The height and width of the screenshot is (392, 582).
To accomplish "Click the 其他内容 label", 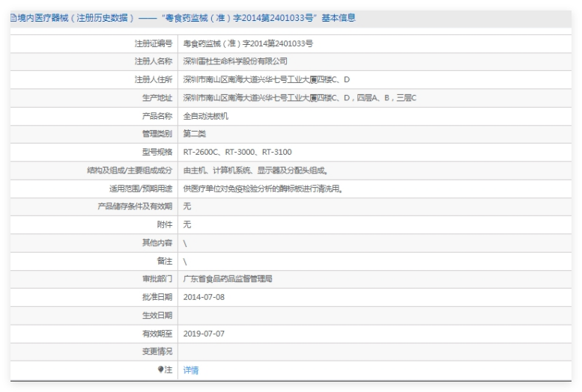I will pos(157,242).
